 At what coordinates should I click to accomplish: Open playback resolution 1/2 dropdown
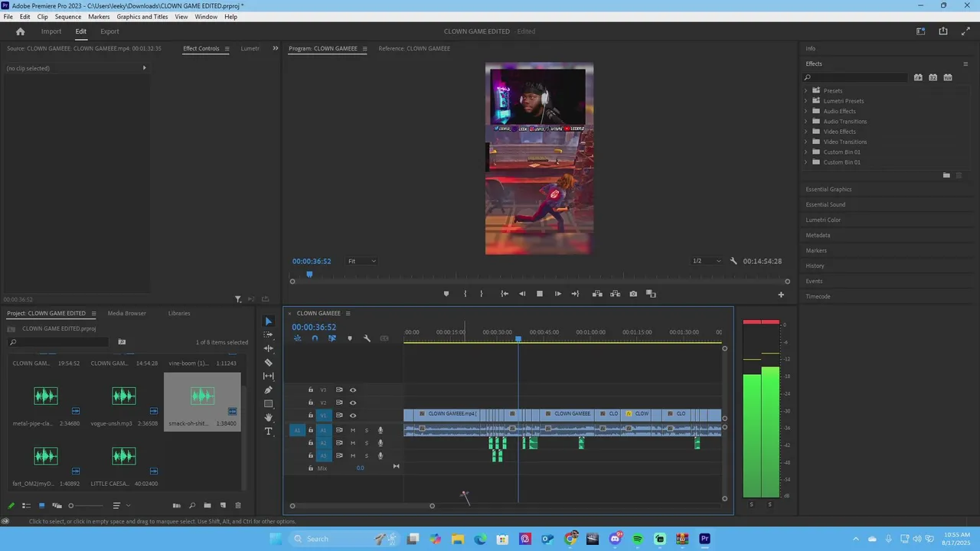(706, 261)
